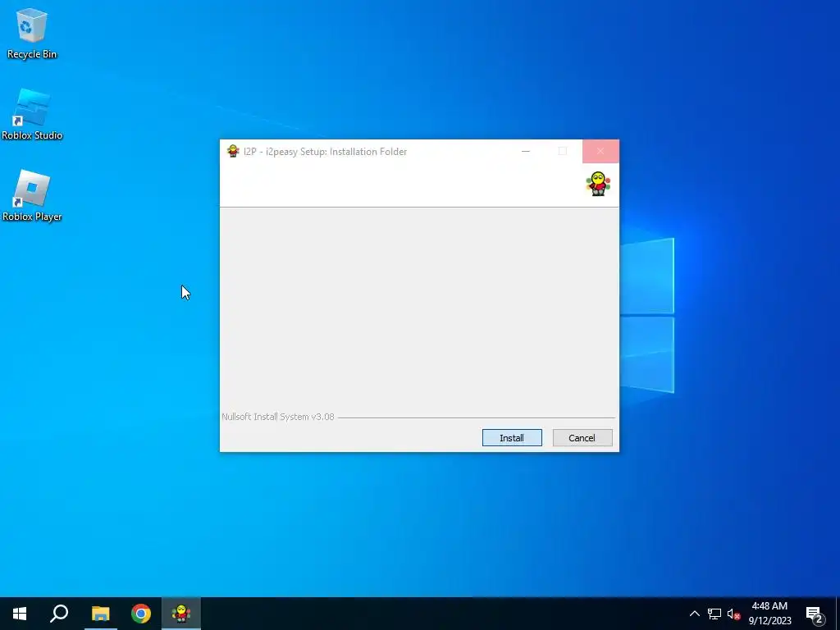Open the Windows Start menu
The width and height of the screenshot is (840, 630).
(x=20, y=614)
